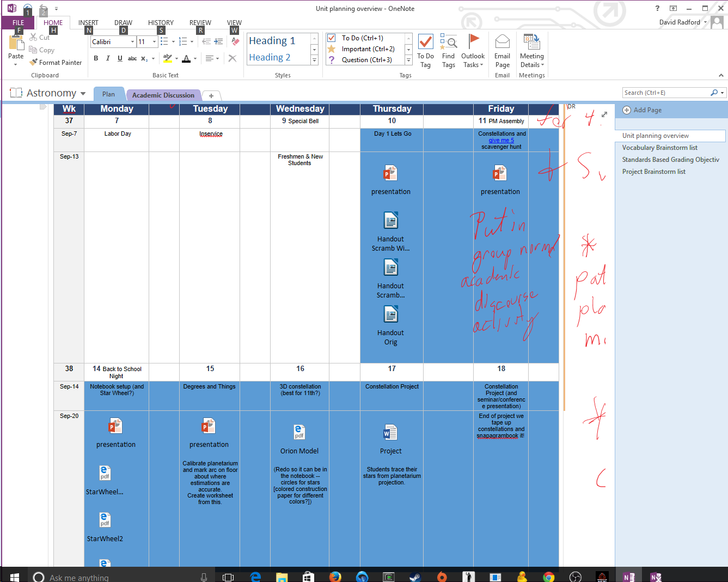Click the Add Page button
Image resolution: width=728 pixels, height=582 pixels.
click(645, 111)
